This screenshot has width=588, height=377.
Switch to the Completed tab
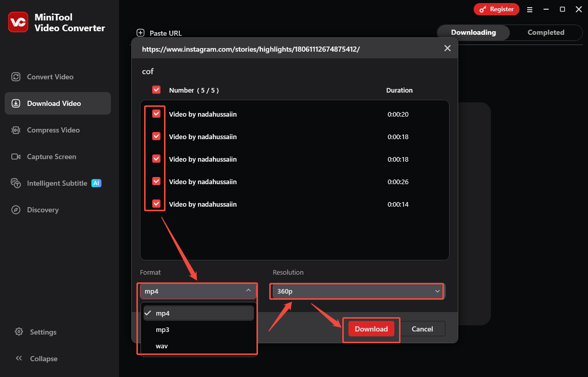click(x=546, y=32)
